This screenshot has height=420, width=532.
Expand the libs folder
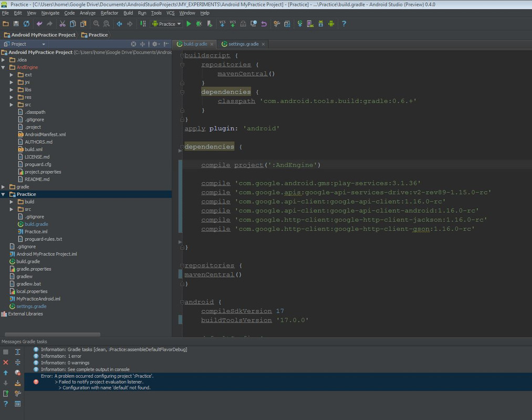coord(11,90)
